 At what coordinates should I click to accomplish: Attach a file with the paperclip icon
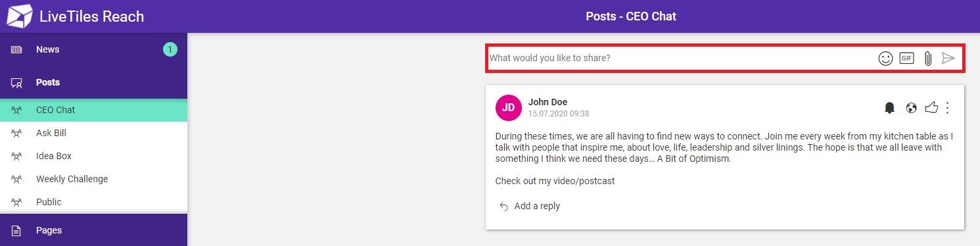click(928, 58)
